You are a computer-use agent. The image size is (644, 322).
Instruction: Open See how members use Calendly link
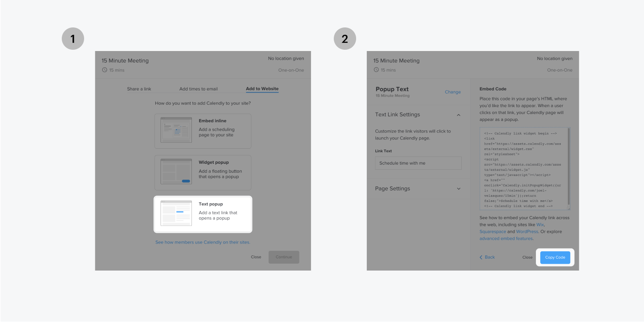[x=203, y=242]
